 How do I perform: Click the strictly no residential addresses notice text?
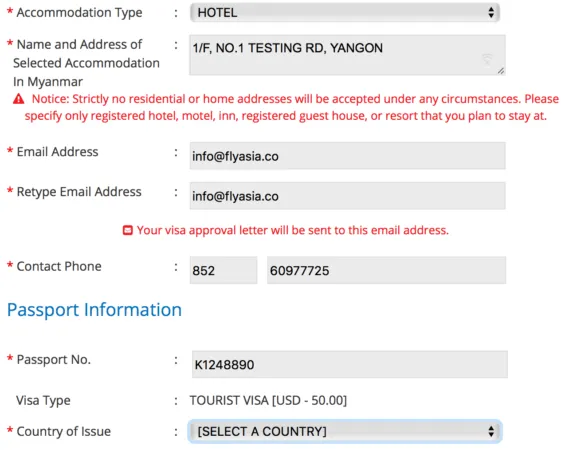pos(291,107)
